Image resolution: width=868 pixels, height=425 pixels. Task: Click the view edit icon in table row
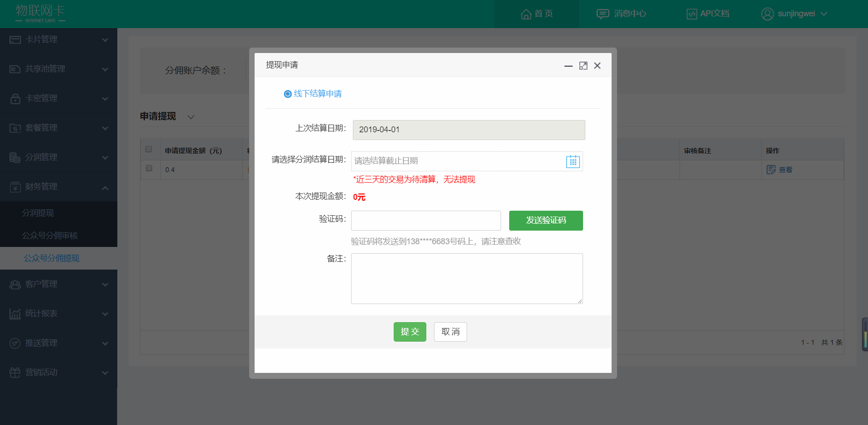click(771, 170)
